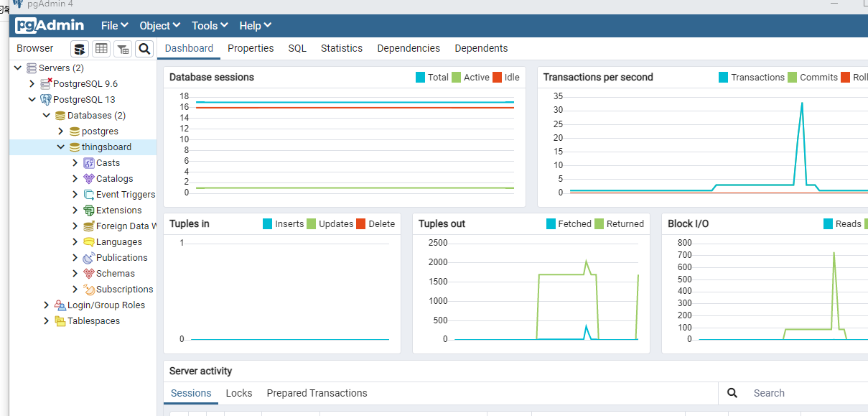The height and width of the screenshot is (416, 868).
Task: Open the Prepared Transactions tab
Action: (317, 393)
